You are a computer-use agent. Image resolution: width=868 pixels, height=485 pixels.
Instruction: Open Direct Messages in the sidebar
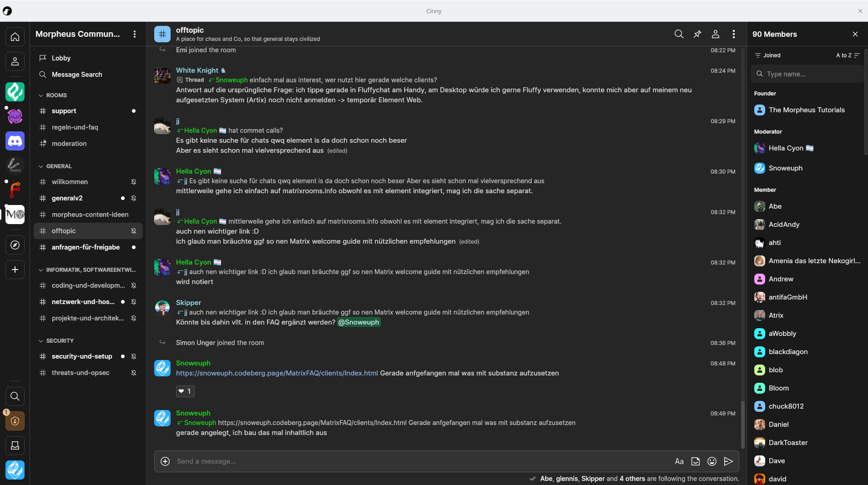(15, 61)
